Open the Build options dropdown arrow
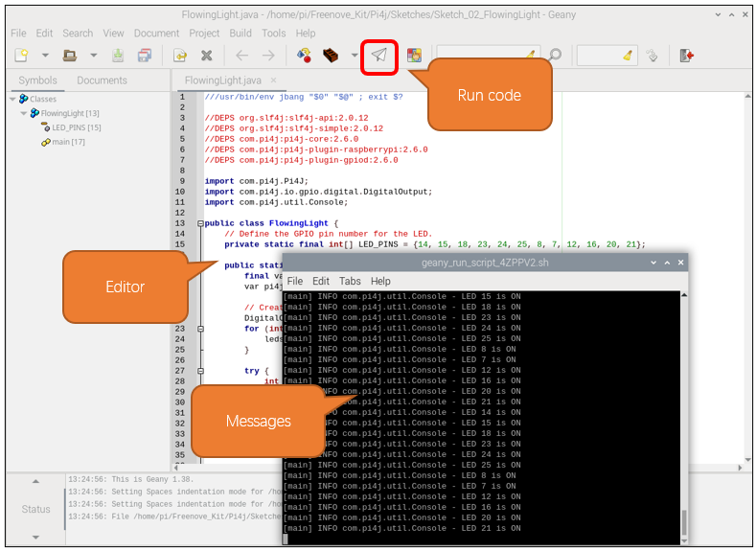This screenshot has width=756, height=551. (355, 56)
